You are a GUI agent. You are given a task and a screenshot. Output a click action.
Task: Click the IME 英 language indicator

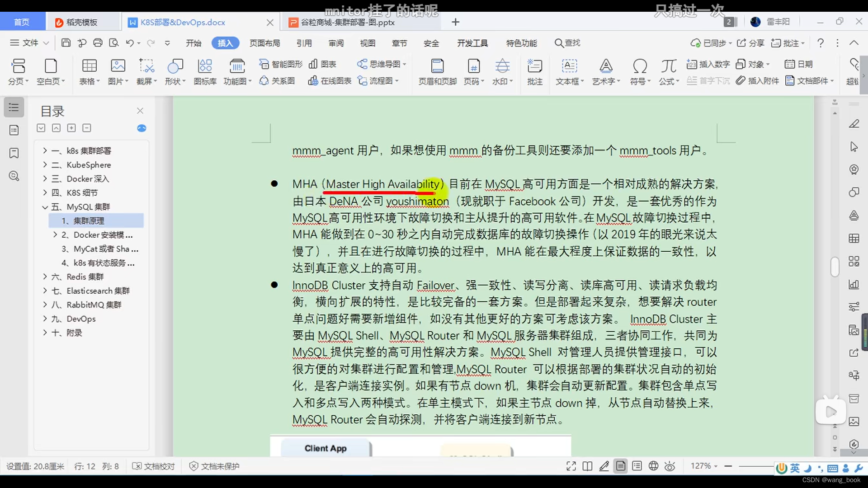tap(795, 468)
